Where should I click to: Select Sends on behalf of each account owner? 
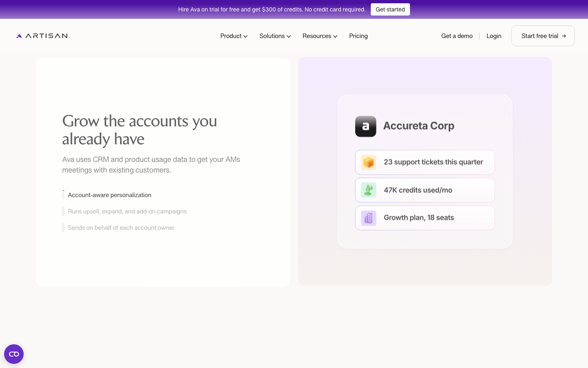click(121, 228)
